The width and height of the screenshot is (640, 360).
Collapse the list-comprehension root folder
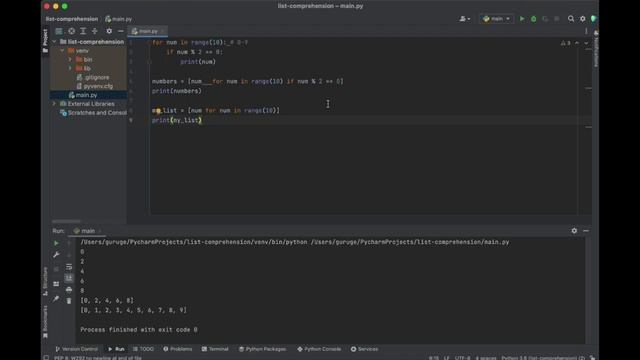point(54,42)
